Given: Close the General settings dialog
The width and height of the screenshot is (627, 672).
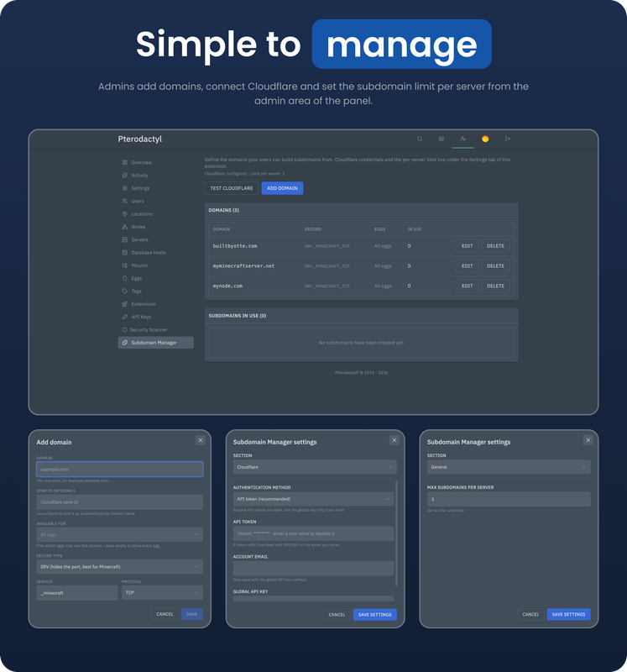Looking at the screenshot, I should pyautogui.click(x=588, y=440).
